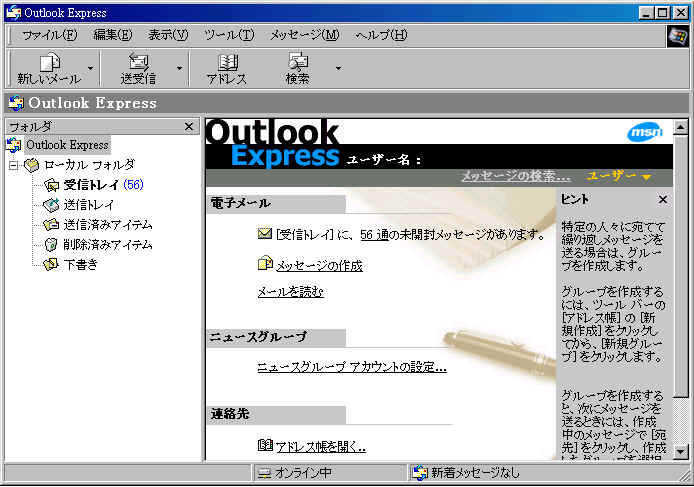Select Outlook Express root in folder tree
Screen dimensions: 694x487
click(x=67, y=145)
